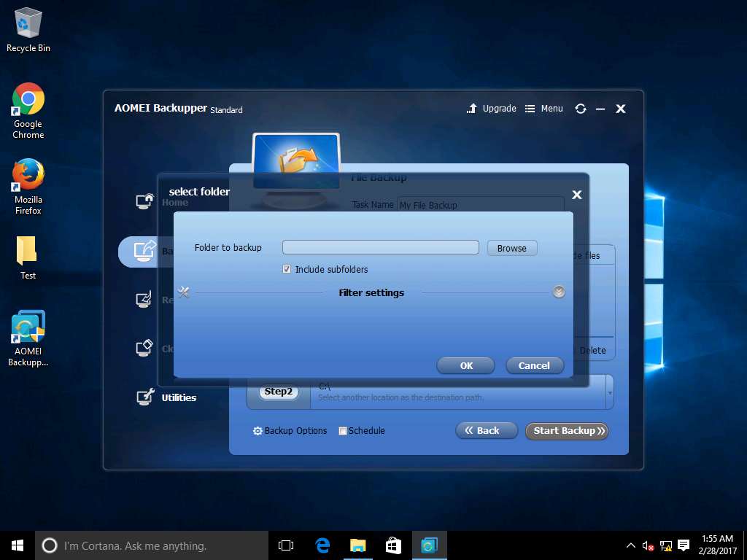The width and height of the screenshot is (747, 560).
Task: Open Google Chrome desktop shortcut
Action: click(x=28, y=111)
